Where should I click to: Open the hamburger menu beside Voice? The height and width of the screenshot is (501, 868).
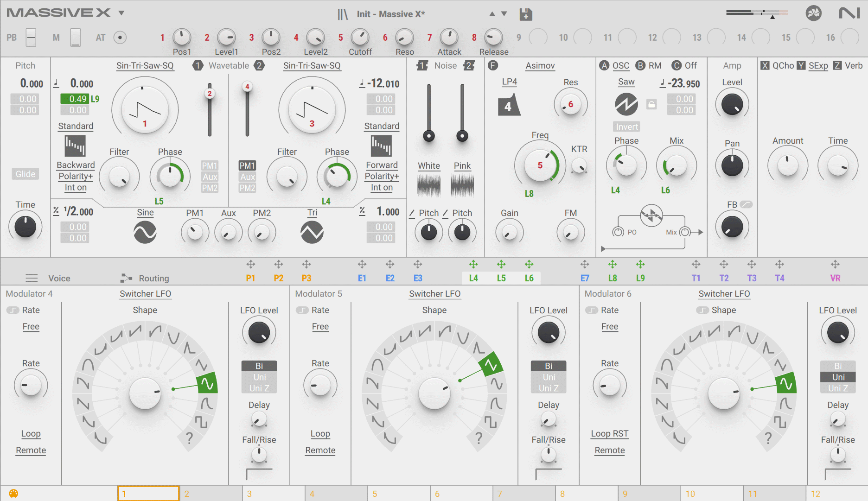coord(32,278)
